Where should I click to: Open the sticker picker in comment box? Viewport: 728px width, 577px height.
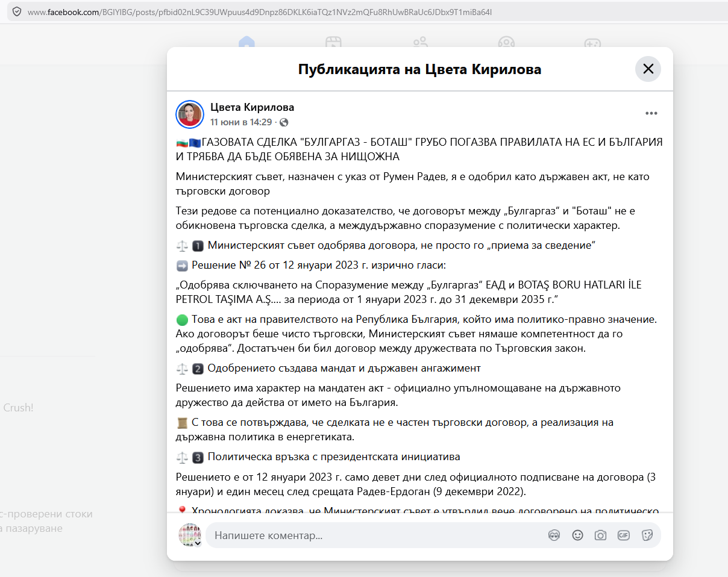point(647,535)
